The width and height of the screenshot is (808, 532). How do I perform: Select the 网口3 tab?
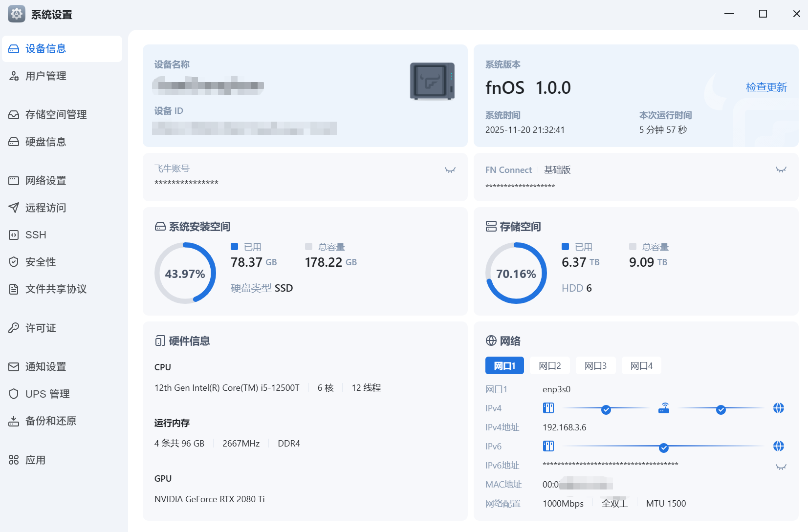pos(595,366)
